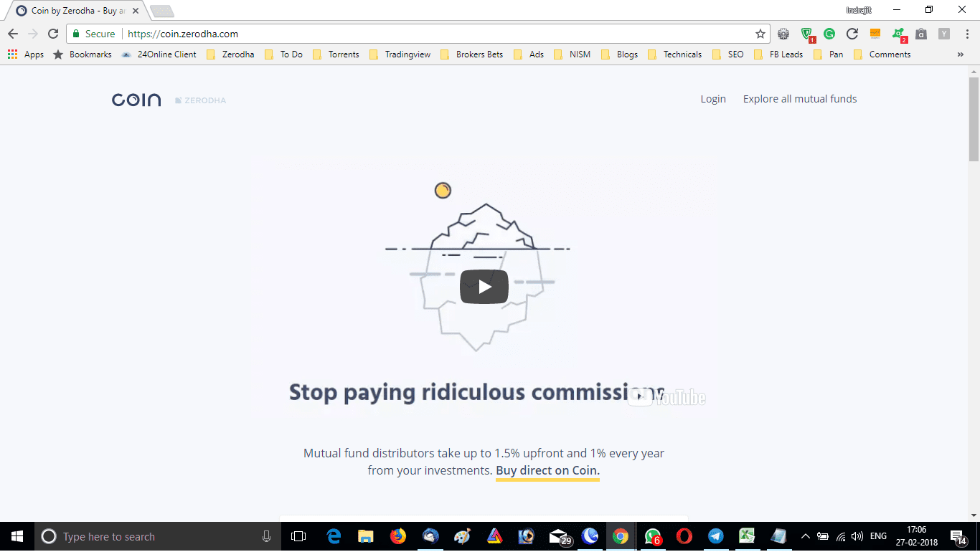980x557 pixels.
Task: Open Task View from the taskbar
Action: (298, 536)
